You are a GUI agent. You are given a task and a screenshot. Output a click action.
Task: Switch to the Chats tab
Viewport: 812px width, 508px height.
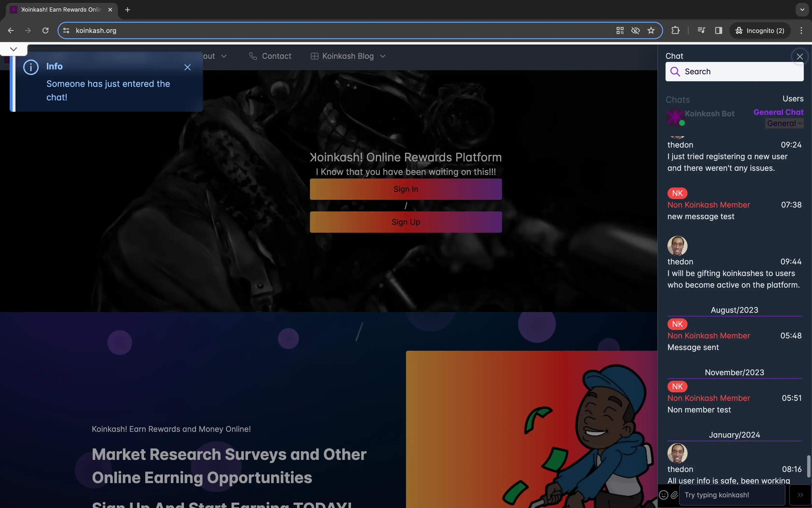pyautogui.click(x=677, y=100)
